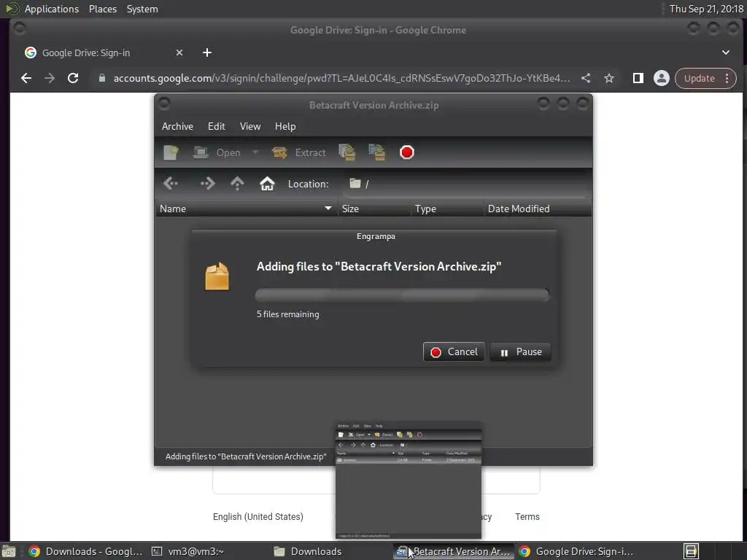Click the clock showing Thu Sep 21
The width and height of the screenshot is (747, 560).
click(706, 9)
